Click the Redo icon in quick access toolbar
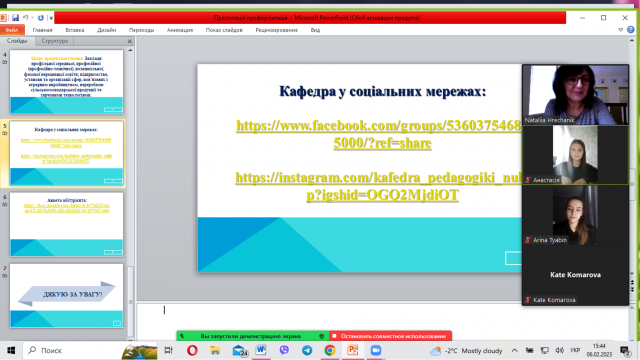 (x=40, y=18)
